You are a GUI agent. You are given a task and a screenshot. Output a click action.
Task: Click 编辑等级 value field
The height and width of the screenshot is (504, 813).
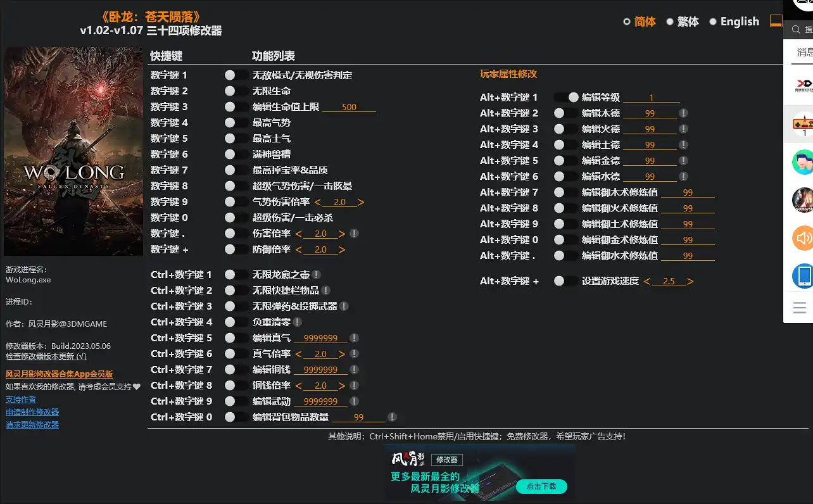[x=651, y=98]
